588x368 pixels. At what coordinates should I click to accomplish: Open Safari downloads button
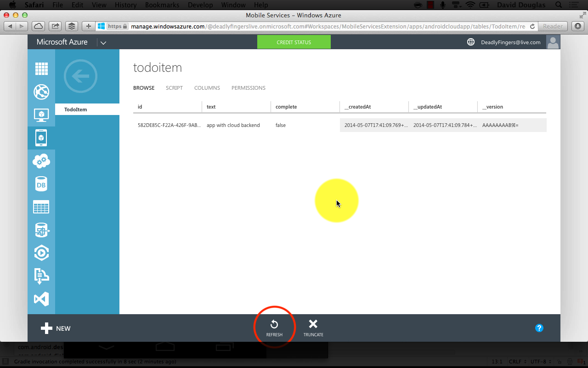(578, 26)
